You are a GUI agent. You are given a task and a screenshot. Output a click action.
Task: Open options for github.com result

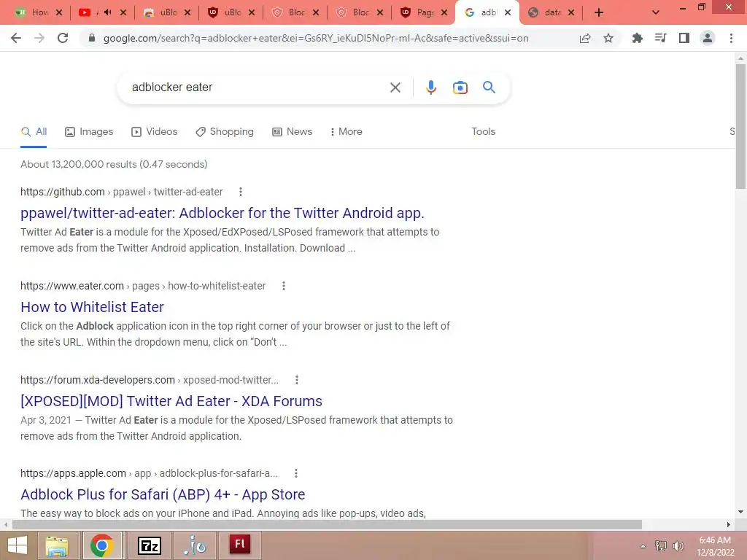(241, 192)
